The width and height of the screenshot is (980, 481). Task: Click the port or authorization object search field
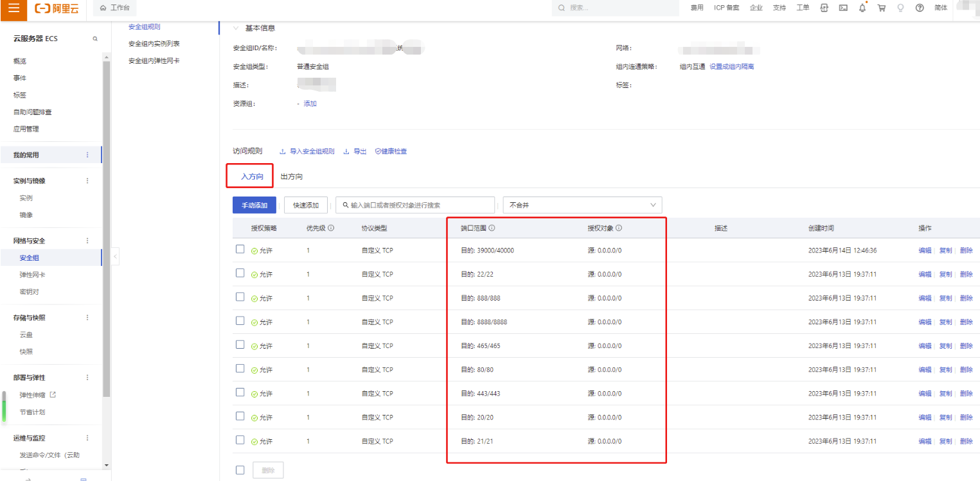click(418, 205)
